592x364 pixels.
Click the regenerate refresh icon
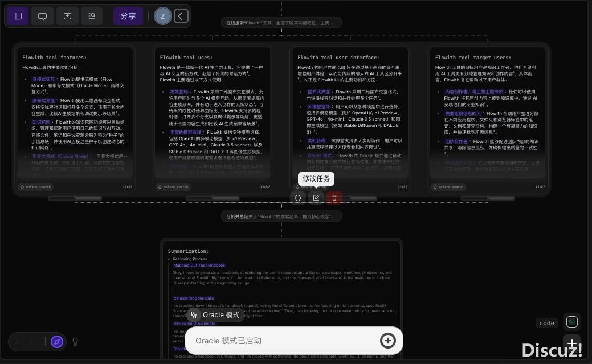click(298, 198)
